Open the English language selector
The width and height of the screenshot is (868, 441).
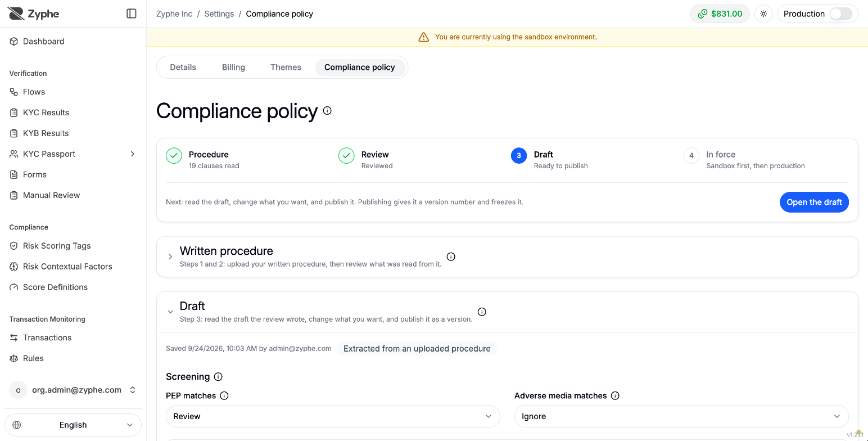coord(73,425)
